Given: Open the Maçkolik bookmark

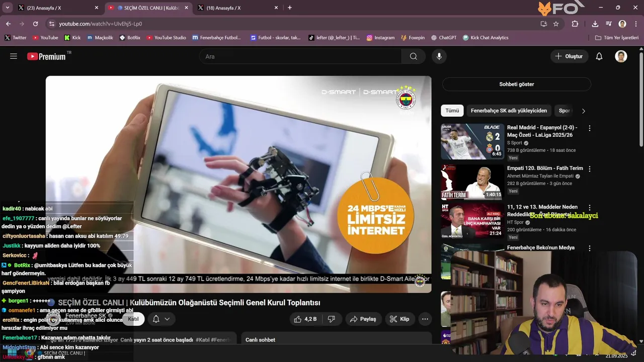Looking at the screenshot, I should 100,38.
